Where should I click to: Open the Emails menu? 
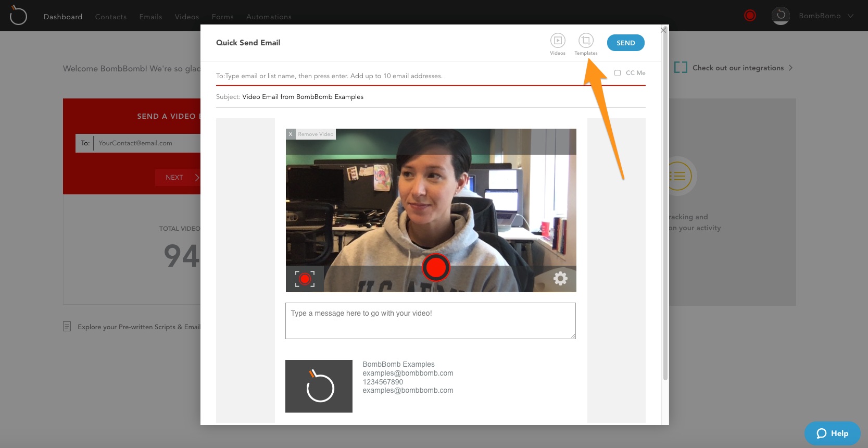click(x=150, y=17)
